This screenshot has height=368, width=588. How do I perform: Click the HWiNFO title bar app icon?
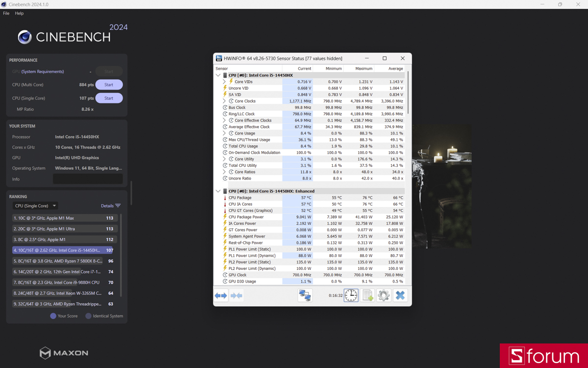click(x=219, y=58)
